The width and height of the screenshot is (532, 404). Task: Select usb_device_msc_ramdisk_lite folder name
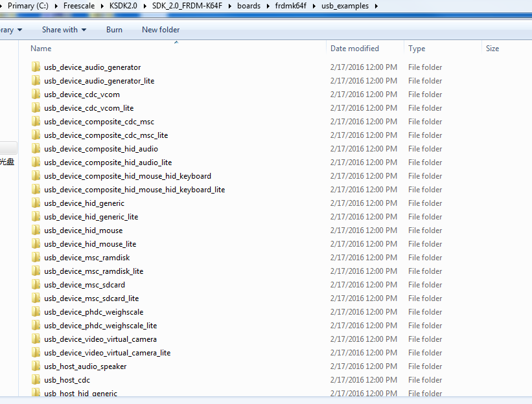(x=94, y=271)
